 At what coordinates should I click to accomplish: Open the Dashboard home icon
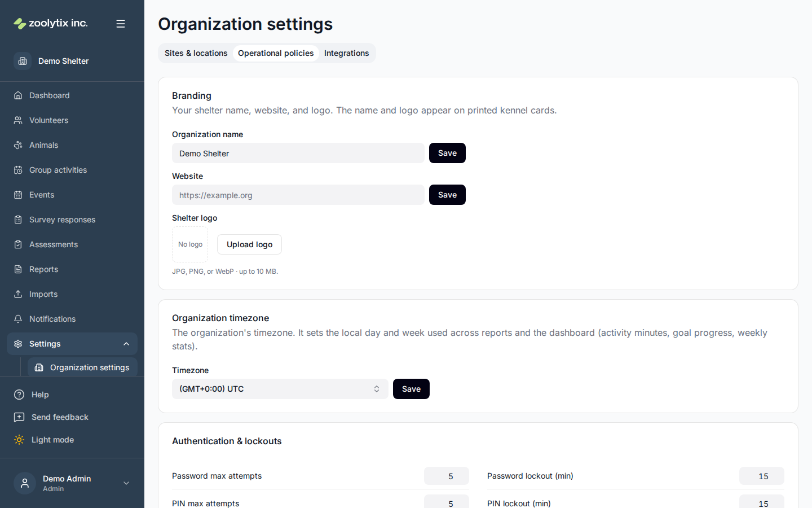click(18, 95)
